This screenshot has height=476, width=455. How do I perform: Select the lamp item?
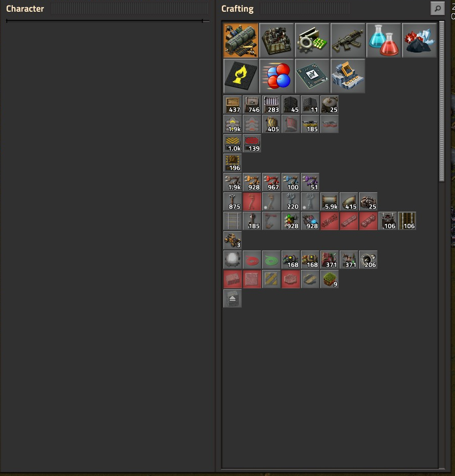point(233,260)
